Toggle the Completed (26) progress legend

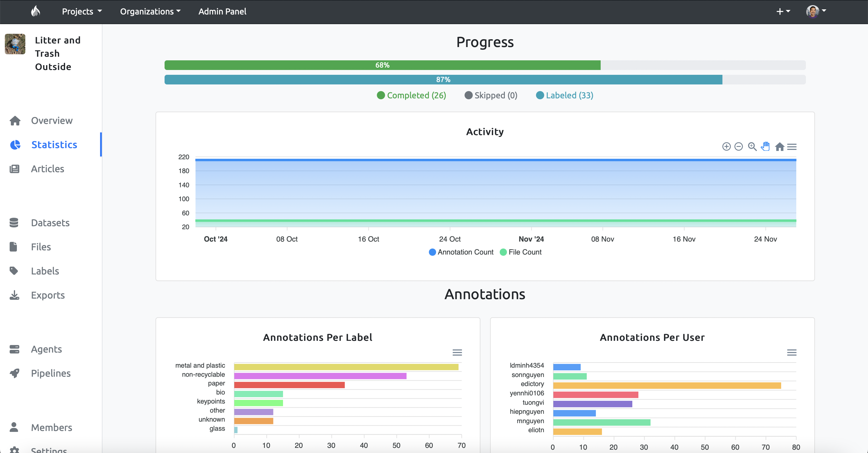click(x=411, y=96)
